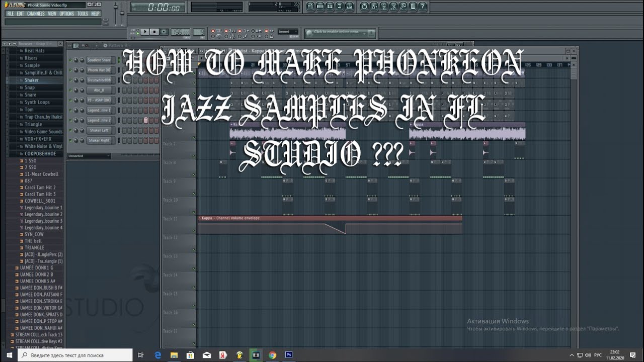Open the Soudiere Snare channel

click(99, 60)
